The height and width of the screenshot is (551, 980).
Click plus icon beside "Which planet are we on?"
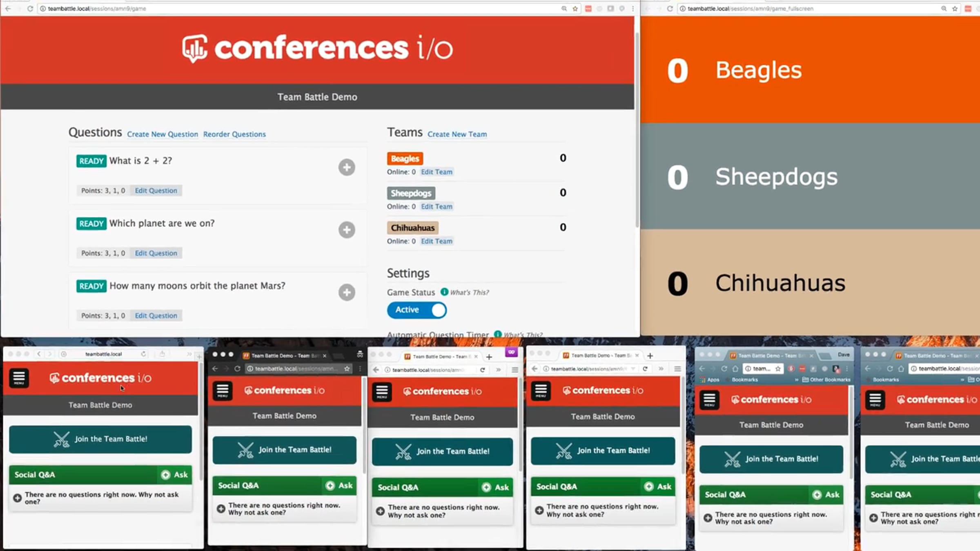coord(347,230)
